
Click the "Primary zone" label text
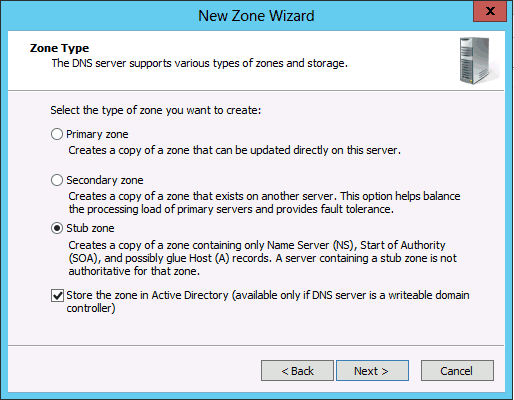[x=97, y=134]
